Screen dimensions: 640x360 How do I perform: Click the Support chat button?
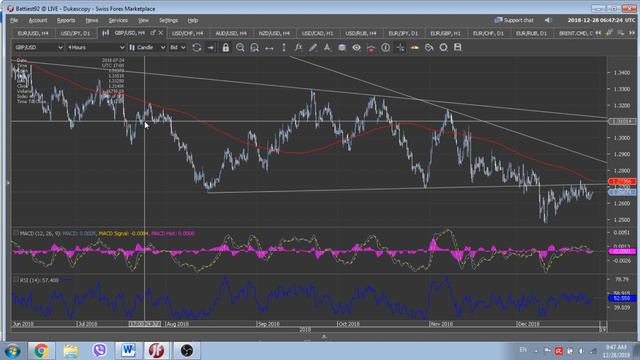(x=514, y=20)
